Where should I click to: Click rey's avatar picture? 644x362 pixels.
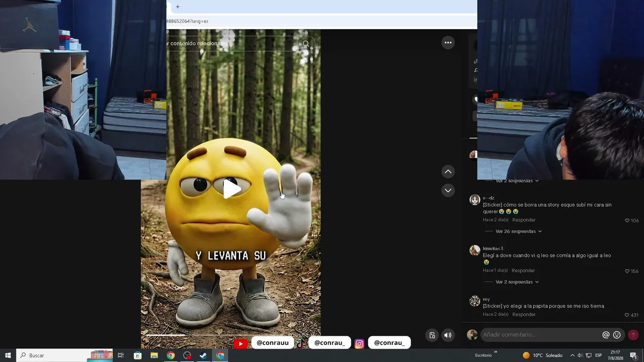pyautogui.click(x=474, y=301)
